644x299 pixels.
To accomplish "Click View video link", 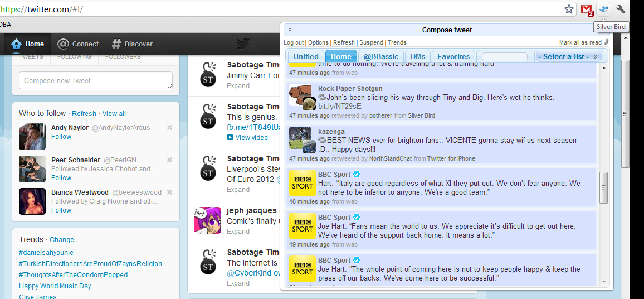I will 252,137.
